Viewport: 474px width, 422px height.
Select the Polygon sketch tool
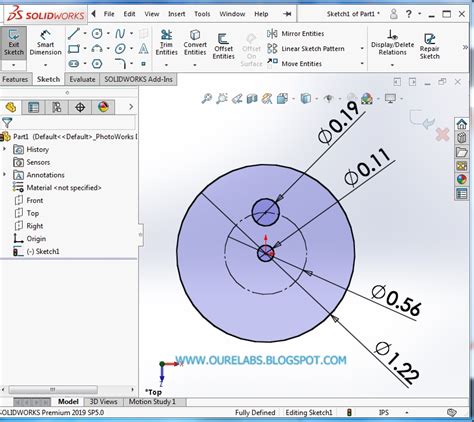click(97, 63)
